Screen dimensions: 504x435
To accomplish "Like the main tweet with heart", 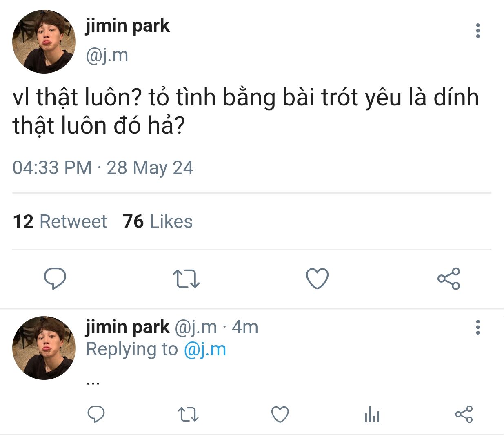I will (x=317, y=279).
